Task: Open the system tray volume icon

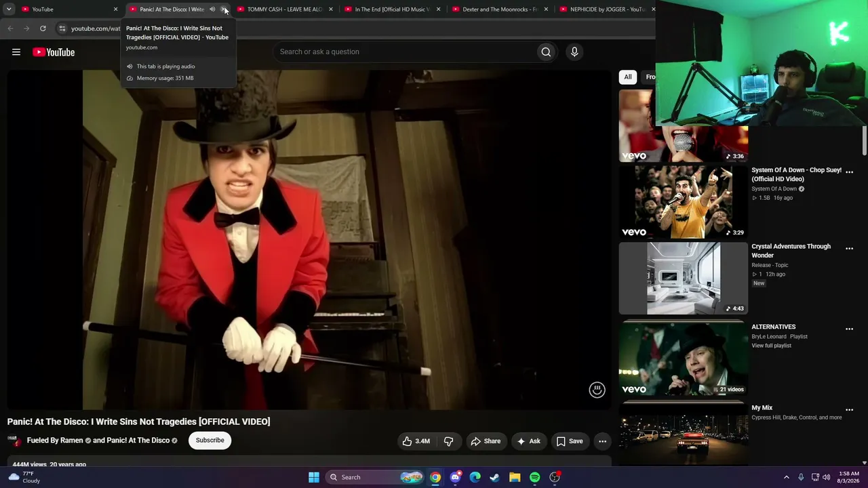Action: pos(826,477)
